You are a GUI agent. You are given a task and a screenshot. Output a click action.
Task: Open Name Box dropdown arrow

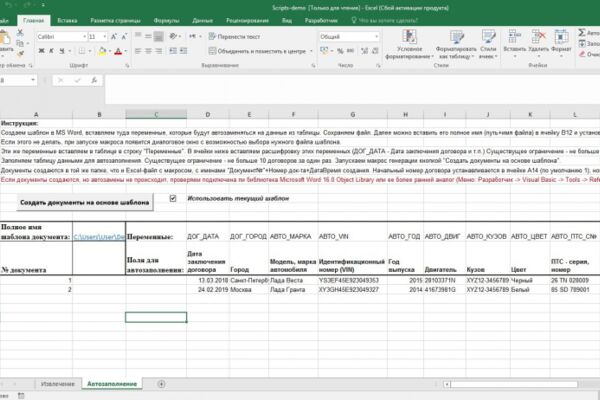33,80
